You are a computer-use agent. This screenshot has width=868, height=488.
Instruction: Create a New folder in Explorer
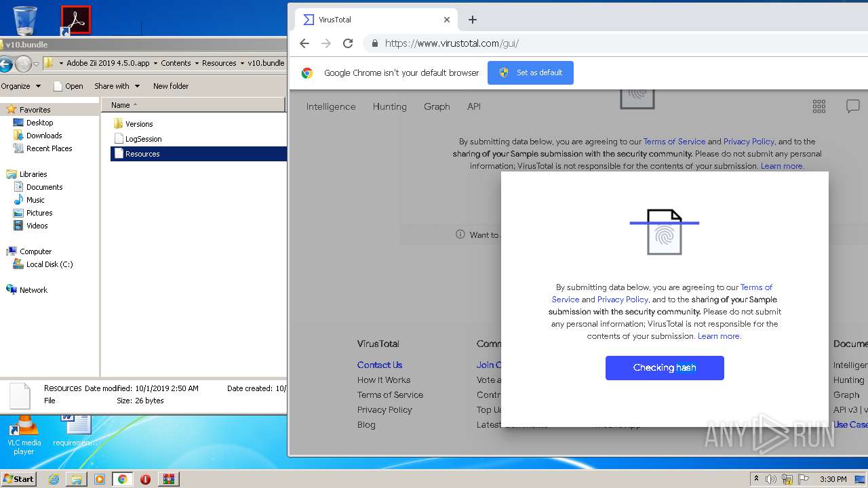pyautogui.click(x=171, y=86)
